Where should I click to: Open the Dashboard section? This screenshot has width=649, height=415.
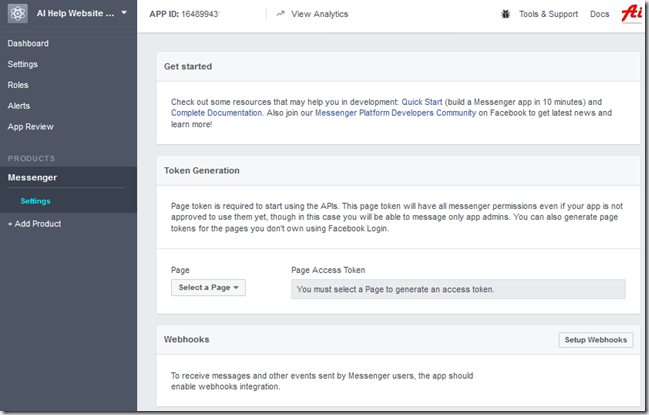pos(28,43)
